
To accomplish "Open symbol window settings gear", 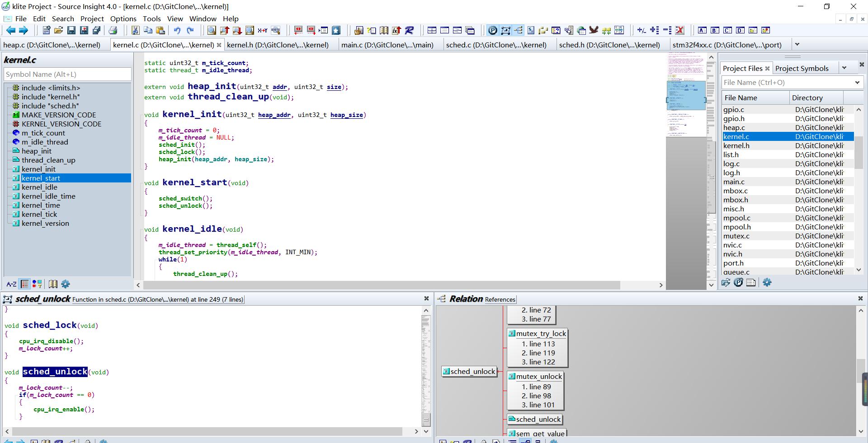I will [66, 284].
